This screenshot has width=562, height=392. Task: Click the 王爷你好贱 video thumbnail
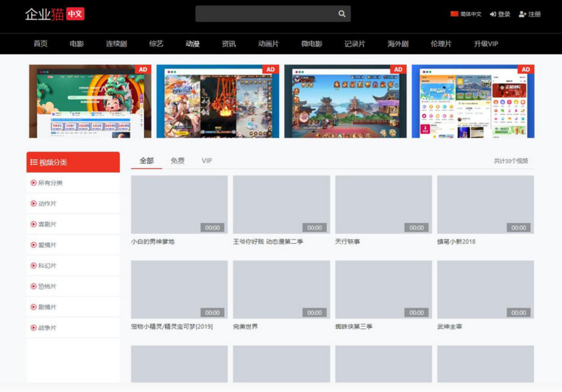pos(281,204)
